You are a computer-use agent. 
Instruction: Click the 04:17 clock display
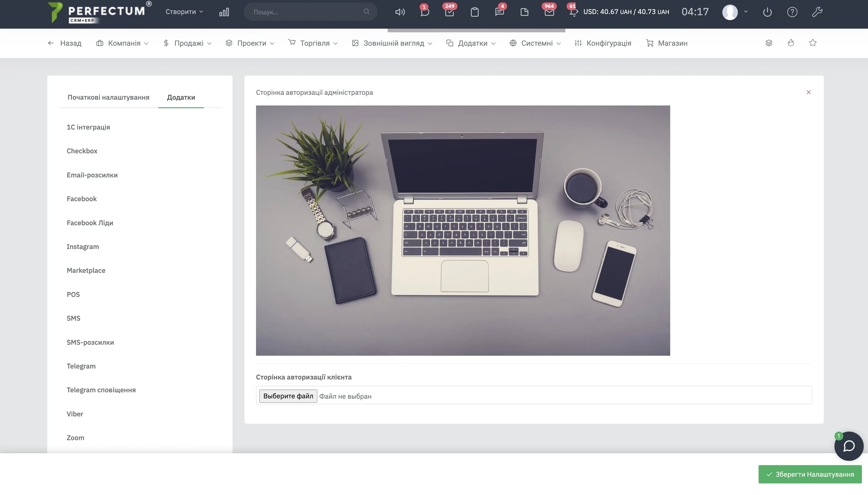pos(695,12)
